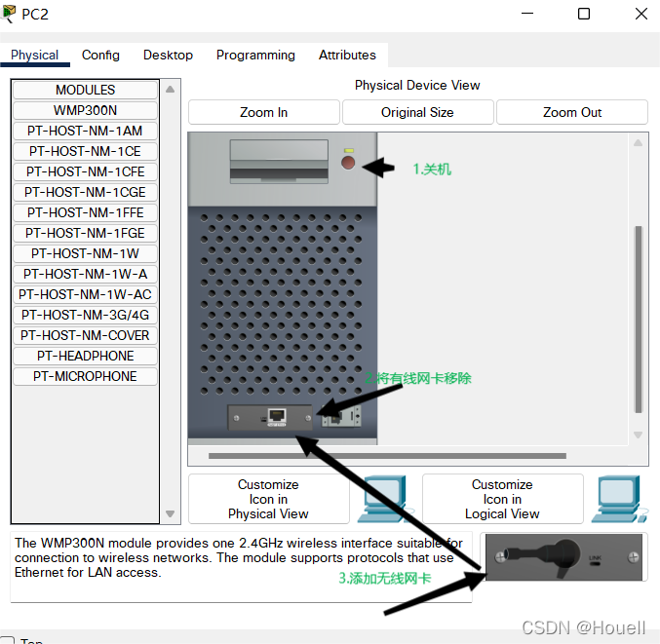
Task: Select the PT-HEADPHONE module
Action: coord(86,356)
